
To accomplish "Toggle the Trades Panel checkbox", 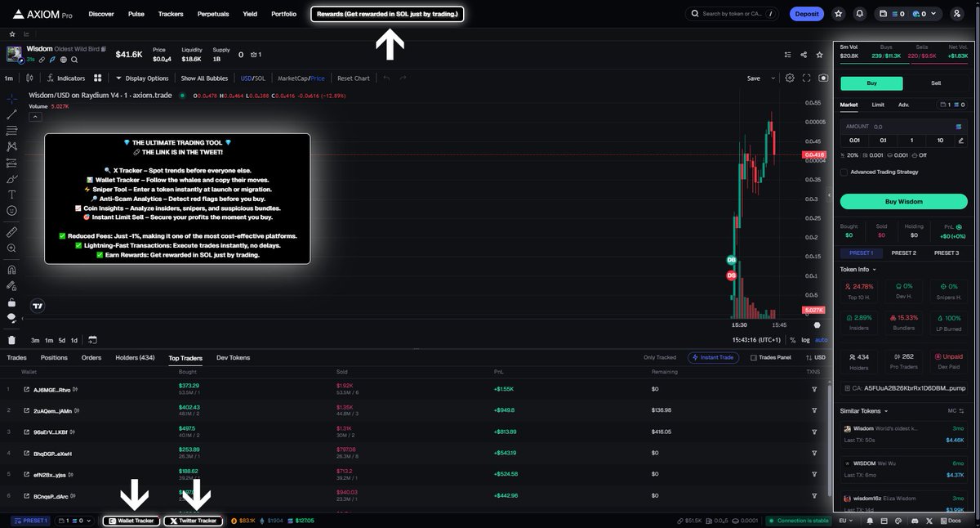I will point(754,357).
